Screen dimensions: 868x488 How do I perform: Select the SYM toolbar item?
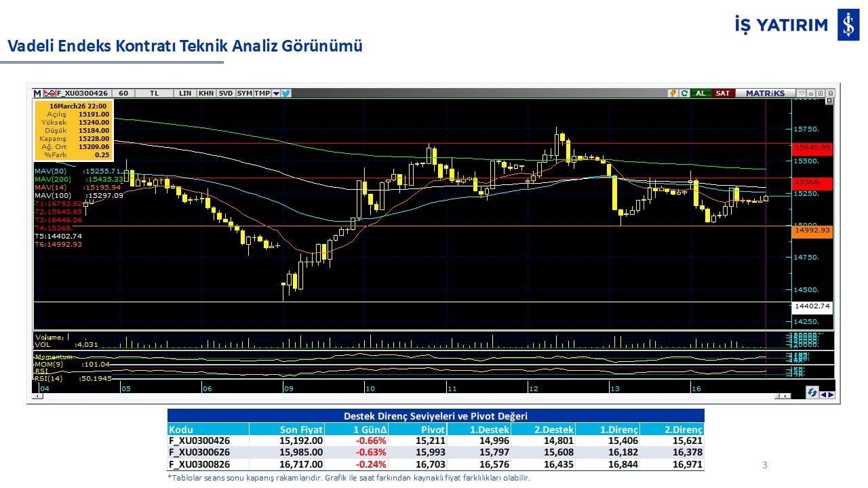click(244, 94)
